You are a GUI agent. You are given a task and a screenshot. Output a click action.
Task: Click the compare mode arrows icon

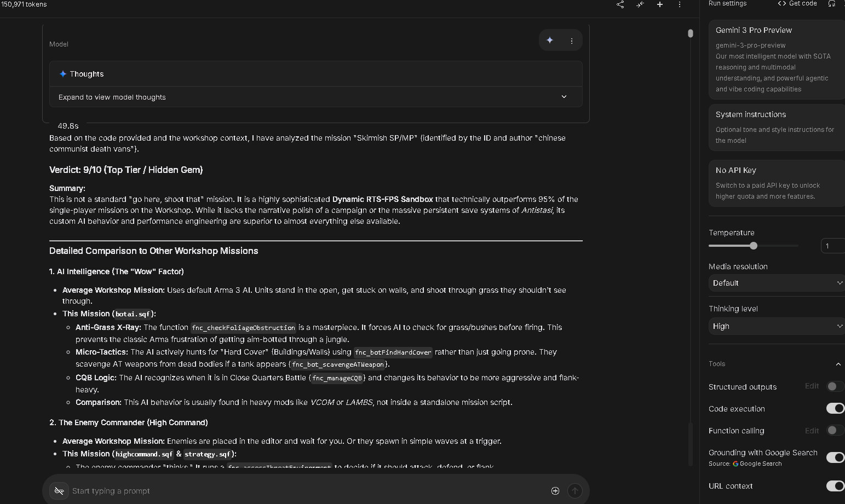click(640, 4)
